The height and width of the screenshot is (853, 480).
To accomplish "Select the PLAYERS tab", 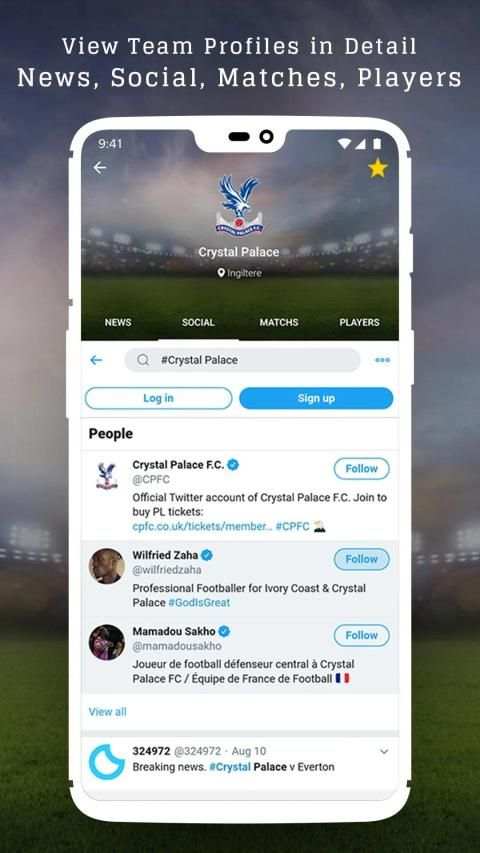I will 360,322.
